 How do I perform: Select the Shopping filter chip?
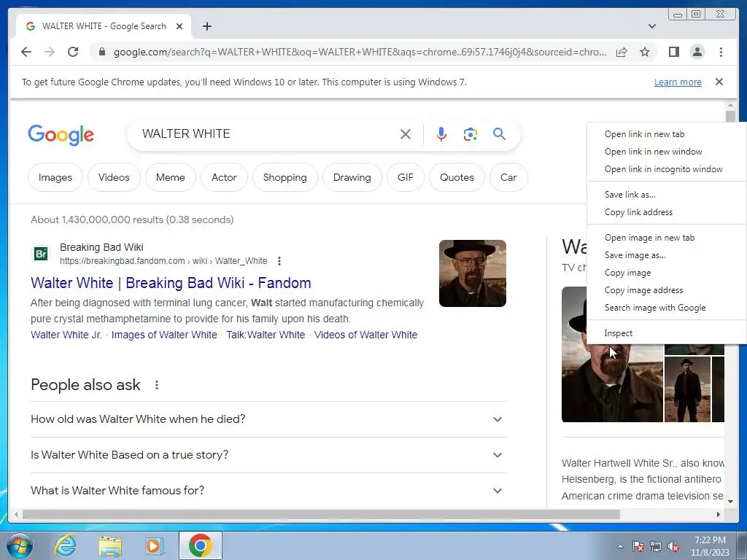click(285, 178)
